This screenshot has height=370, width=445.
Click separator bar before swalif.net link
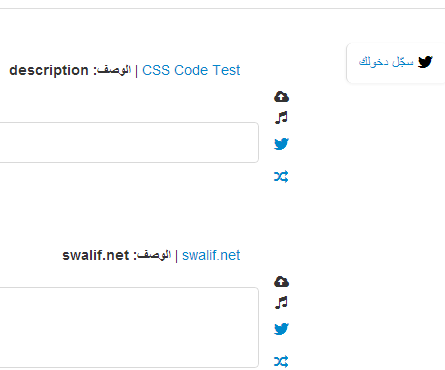(x=176, y=256)
